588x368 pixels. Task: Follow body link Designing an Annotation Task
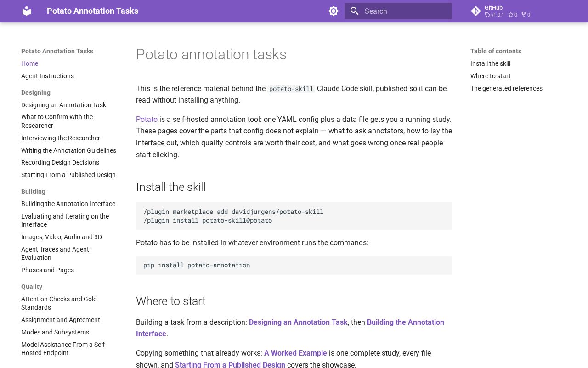click(298, 322)
